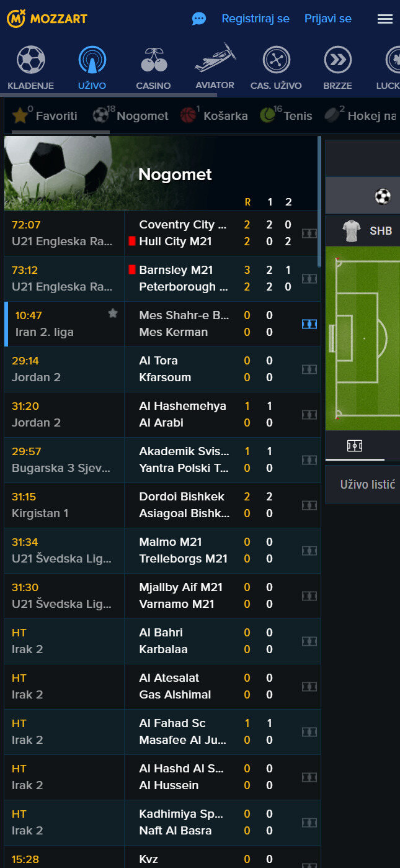Click Registriraj se link
Image resolution: width=400 pixels, height=868 pixels.
coord(256,19)
